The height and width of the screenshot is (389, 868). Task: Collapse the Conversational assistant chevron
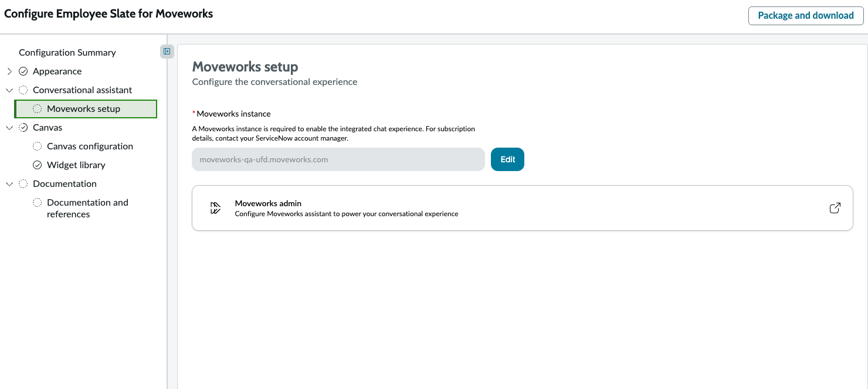9,90
